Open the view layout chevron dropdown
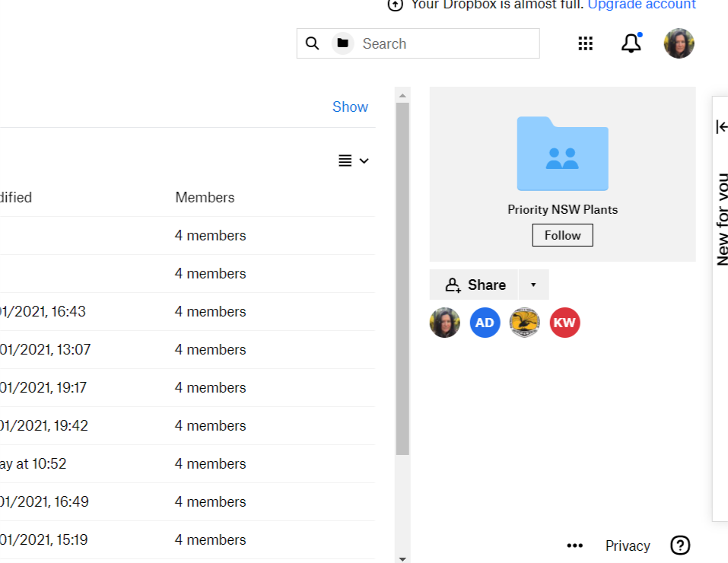 (x=363, y=161)
